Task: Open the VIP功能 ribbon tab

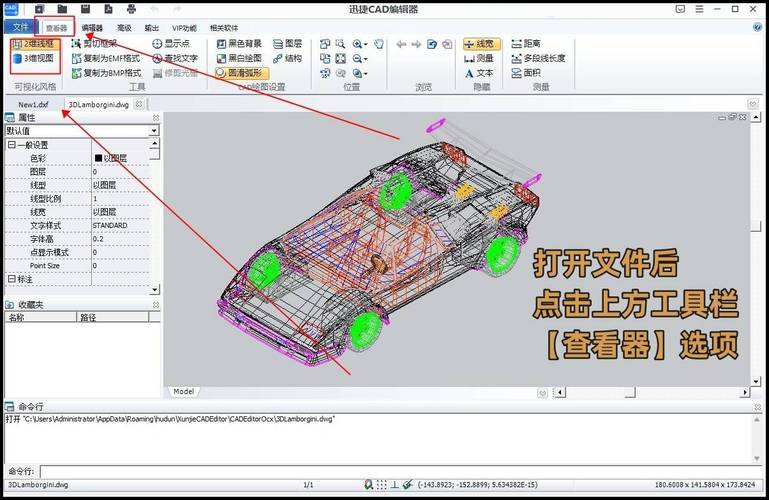Action: coord(184,28)
